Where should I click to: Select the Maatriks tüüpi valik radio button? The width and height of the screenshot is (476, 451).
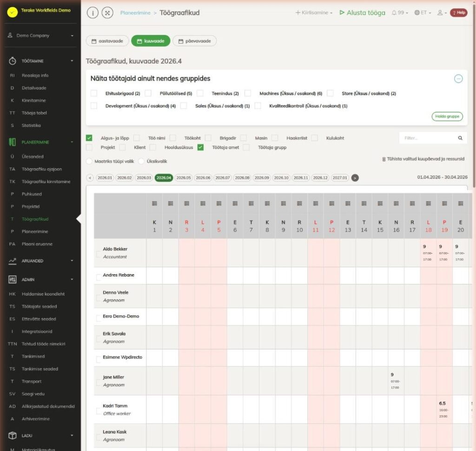89,161
